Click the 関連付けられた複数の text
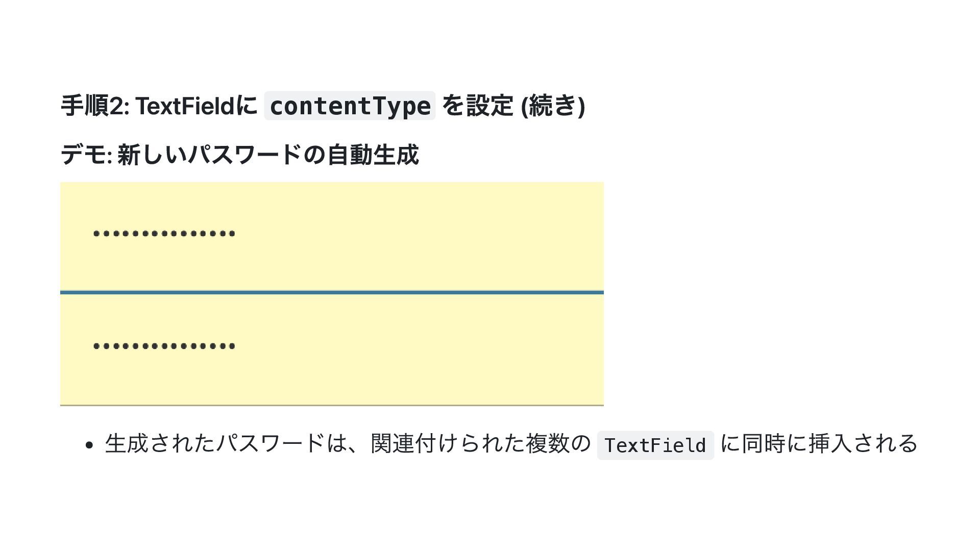The width and height of the screenshot is (980, 551). tap(480, 443)
